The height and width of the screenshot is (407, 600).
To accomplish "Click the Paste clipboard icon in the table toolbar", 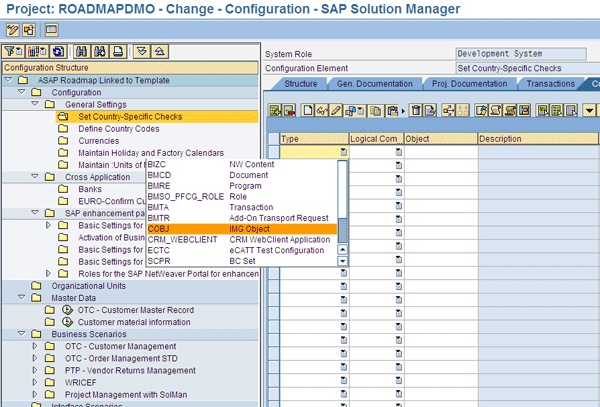I will click(392, 111).
